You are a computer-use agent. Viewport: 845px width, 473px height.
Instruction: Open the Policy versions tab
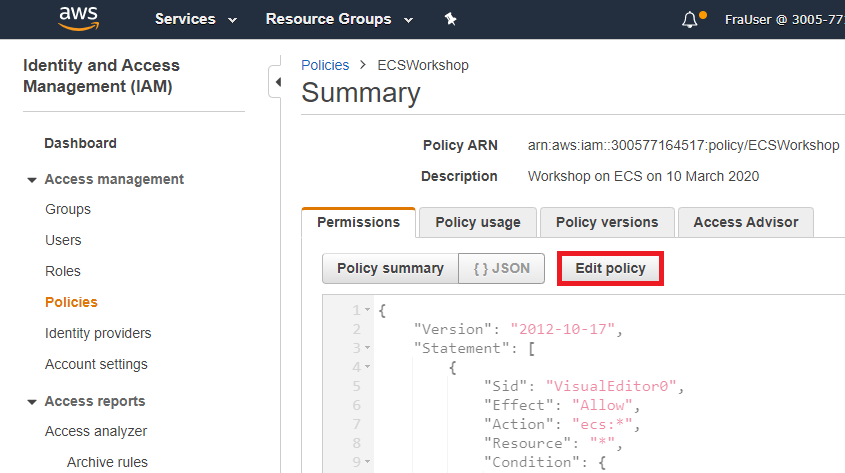[606, 222]
